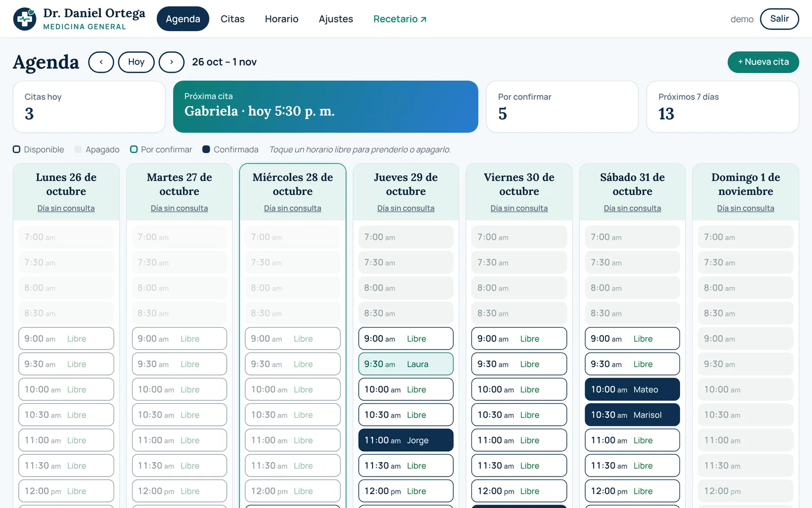Click the Confirmada legend color swatch
The width and height of the screenshot is (812, 508).
tap(206, 149)
